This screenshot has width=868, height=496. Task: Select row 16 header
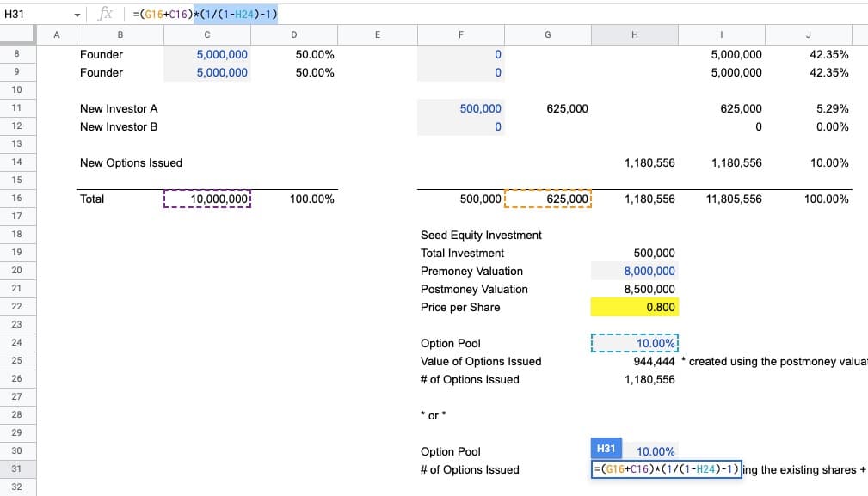17,199
